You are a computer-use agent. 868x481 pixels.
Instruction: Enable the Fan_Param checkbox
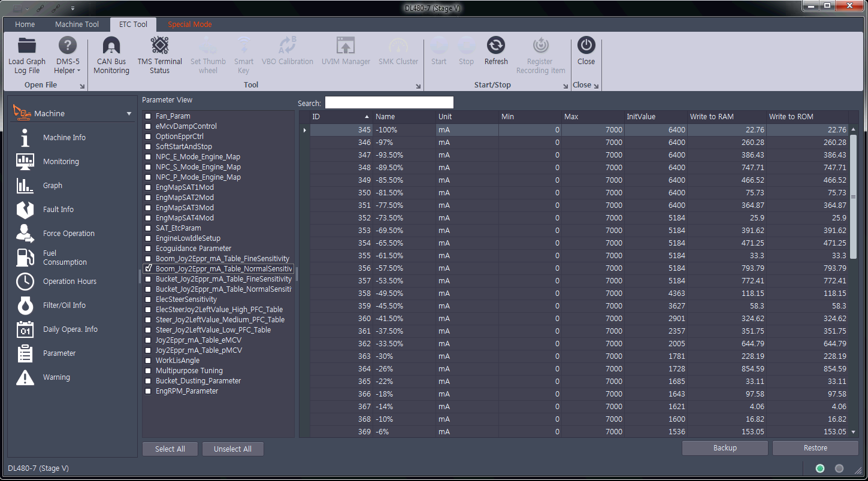point(148,116)
